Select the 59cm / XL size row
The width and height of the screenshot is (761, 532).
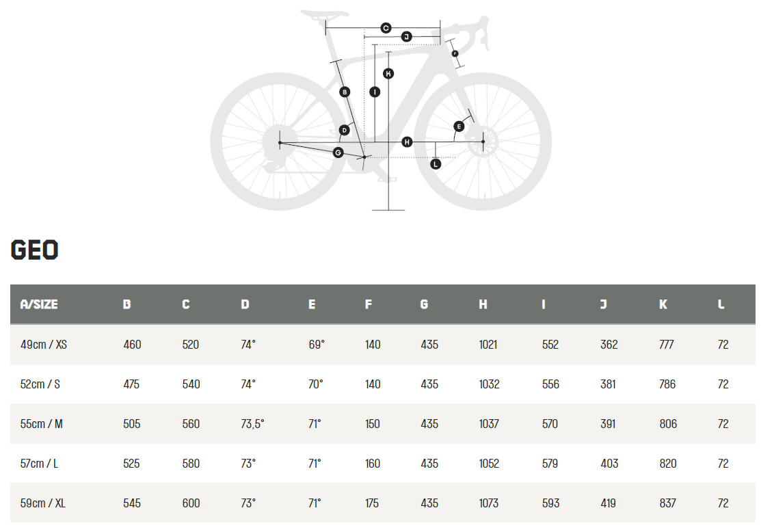point(382,503)
